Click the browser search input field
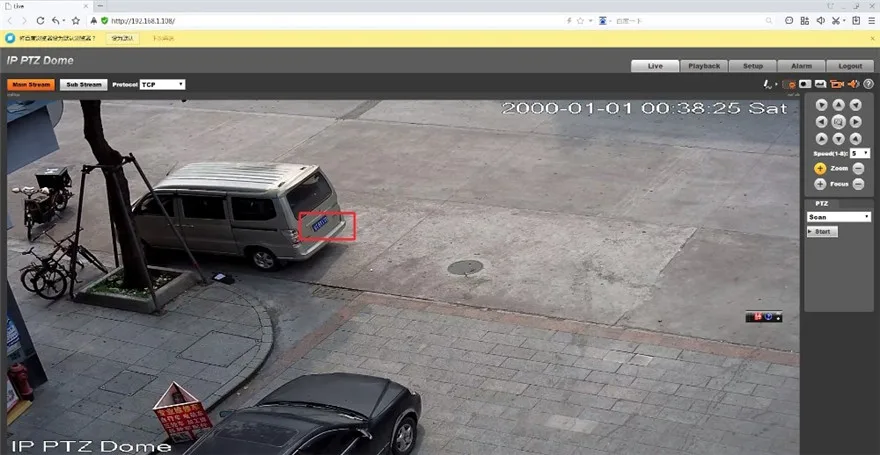This screenshot has height=455, width=880. [x=689, y=21]
